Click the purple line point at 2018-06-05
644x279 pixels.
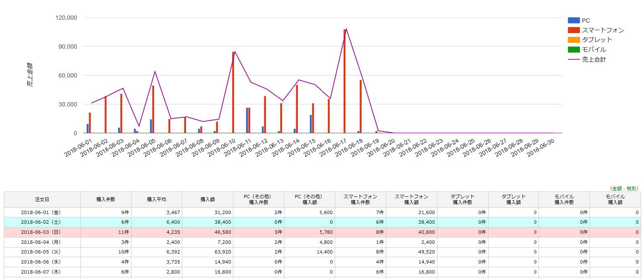155,72
